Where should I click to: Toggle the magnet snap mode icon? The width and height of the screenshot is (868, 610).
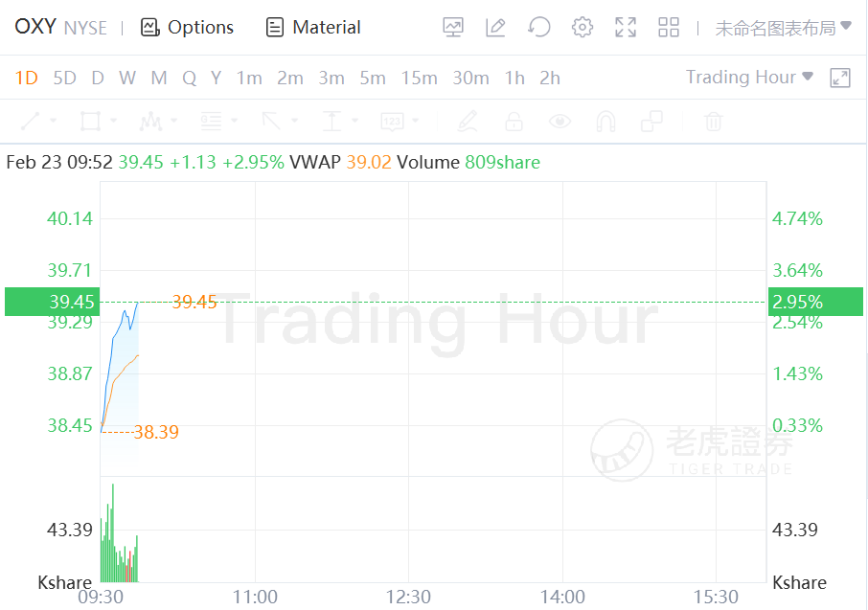pos(605,122)
